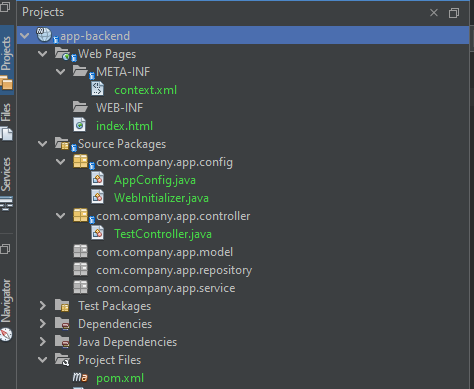Open the Files side tab
474x389 pixels.
coord(7,121)
